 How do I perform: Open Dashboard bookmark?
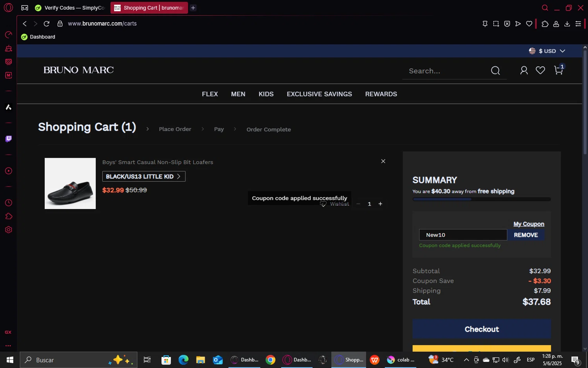(38, 37)
